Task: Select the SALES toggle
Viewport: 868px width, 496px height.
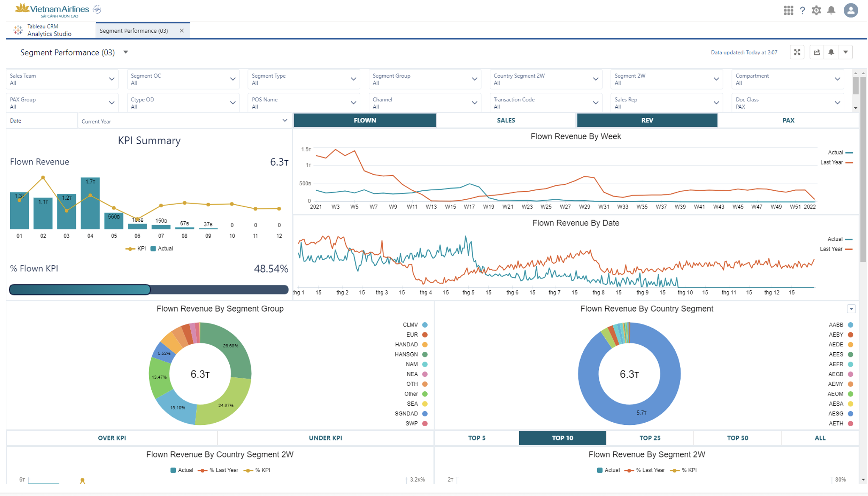Action: (506, 120)
